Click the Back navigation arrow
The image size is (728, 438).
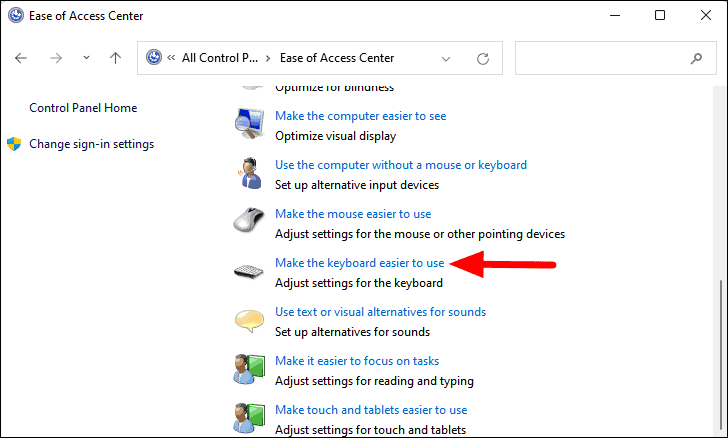(21, 58)
